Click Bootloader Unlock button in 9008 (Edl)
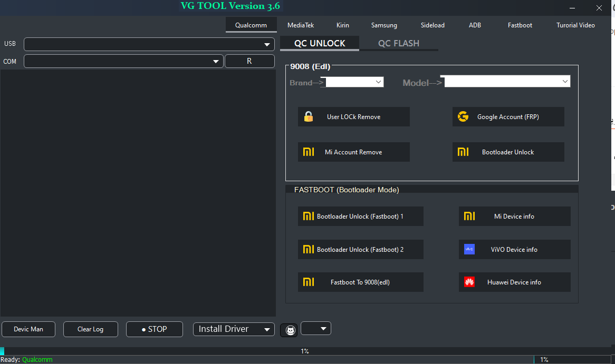The height and width of the screenshot is (364, 615). point(508,152)
